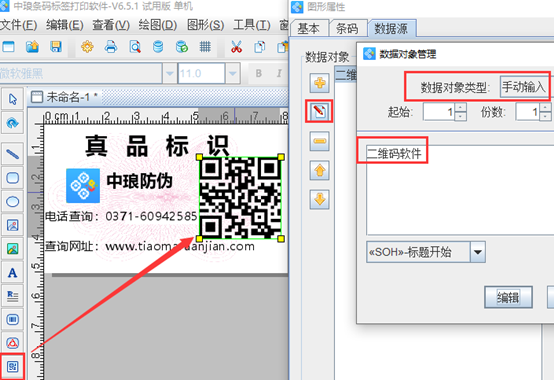Viewport: 554px width, 380px height.
Task: Click the 中琅防伪 logo image on the label
Action: click(x=83, y=186)
